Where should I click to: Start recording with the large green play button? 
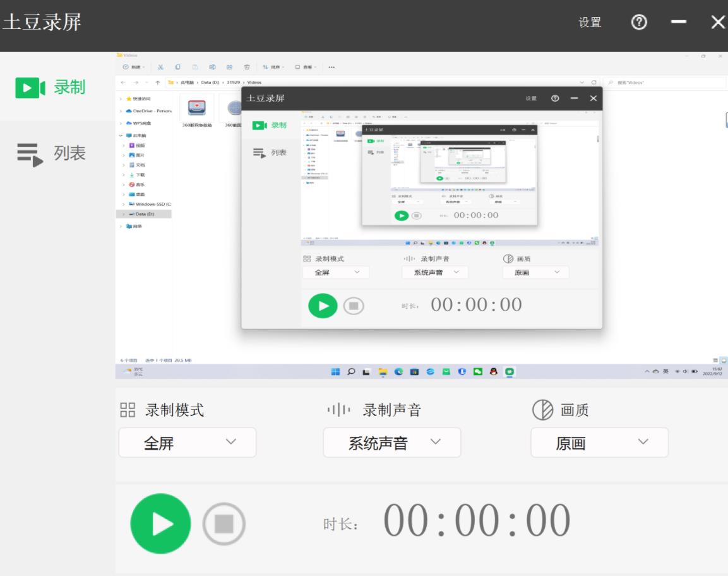point(160,523)
